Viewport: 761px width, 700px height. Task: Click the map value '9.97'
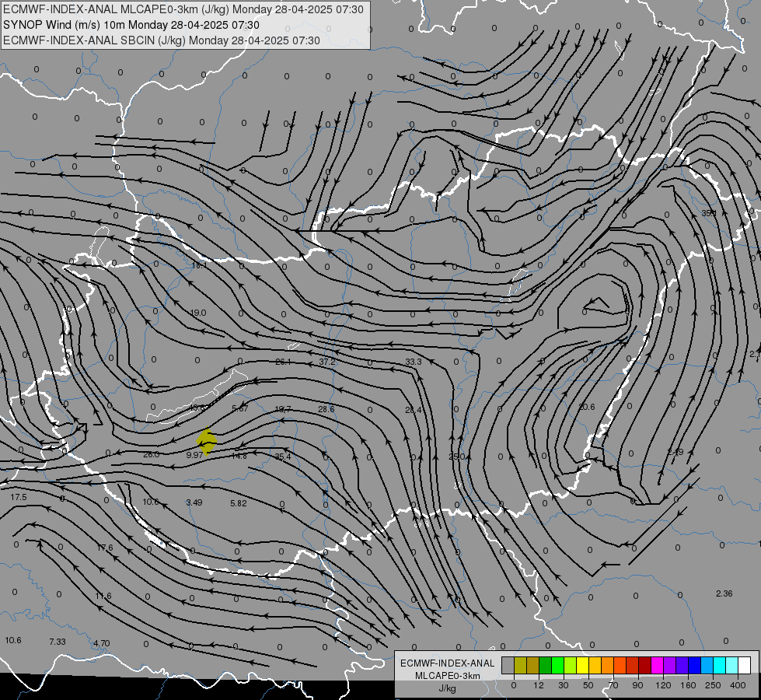(194, 455)
